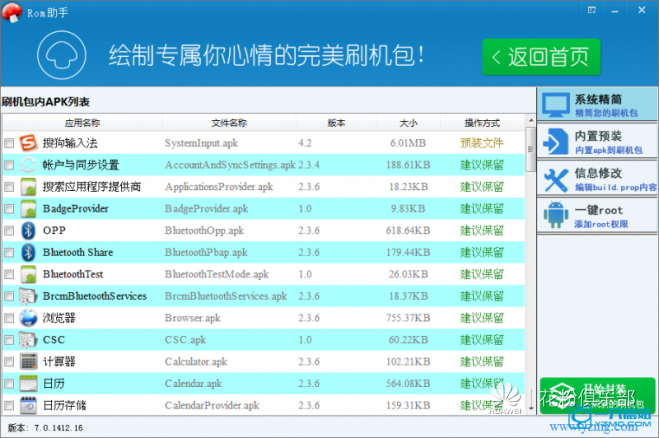The width and height of the screenshot is (659, 438).
Task: Minimize the Rom助手 window
Action: tap(615, 10)
